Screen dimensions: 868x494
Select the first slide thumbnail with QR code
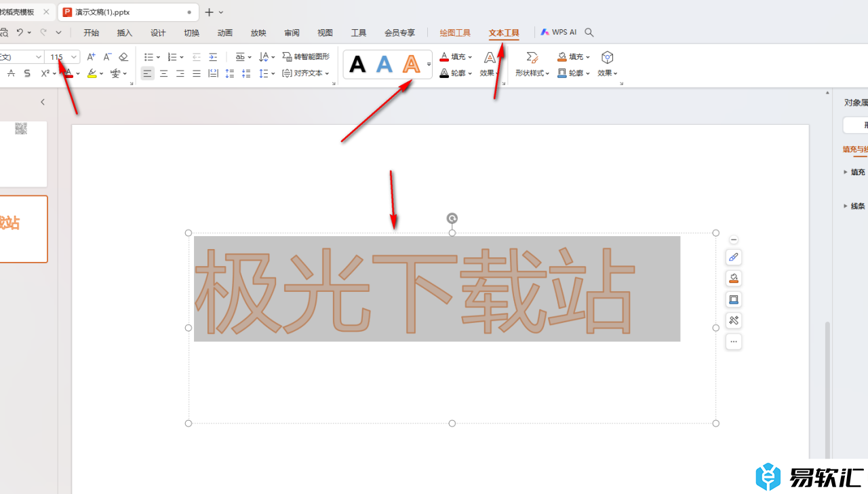click(x=24, y=154)
